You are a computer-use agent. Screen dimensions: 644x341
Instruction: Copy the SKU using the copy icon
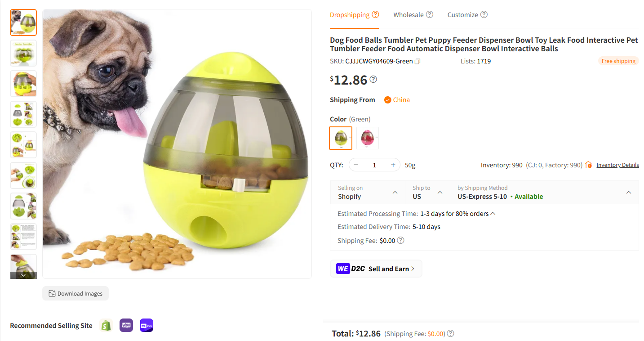[417, 61]
